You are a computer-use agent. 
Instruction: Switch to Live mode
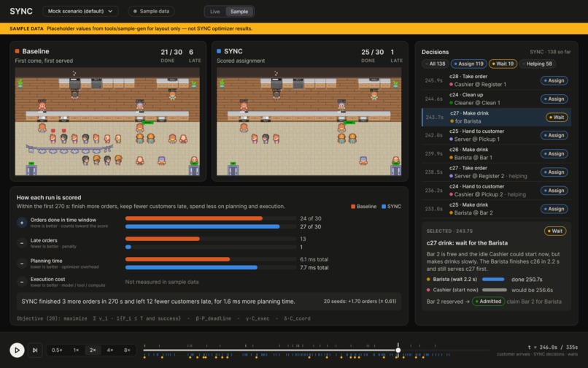pyautogui.click(x=215, y=12)
